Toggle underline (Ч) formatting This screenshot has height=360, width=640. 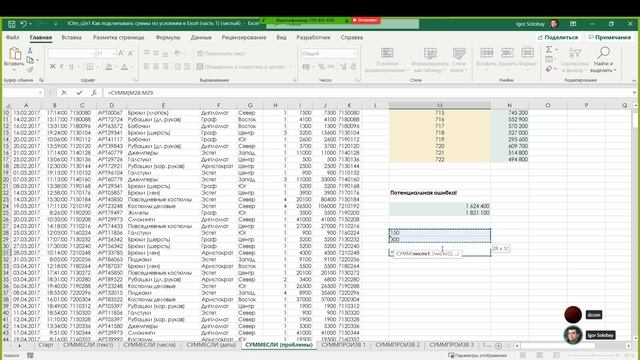[x=71, y=67]
